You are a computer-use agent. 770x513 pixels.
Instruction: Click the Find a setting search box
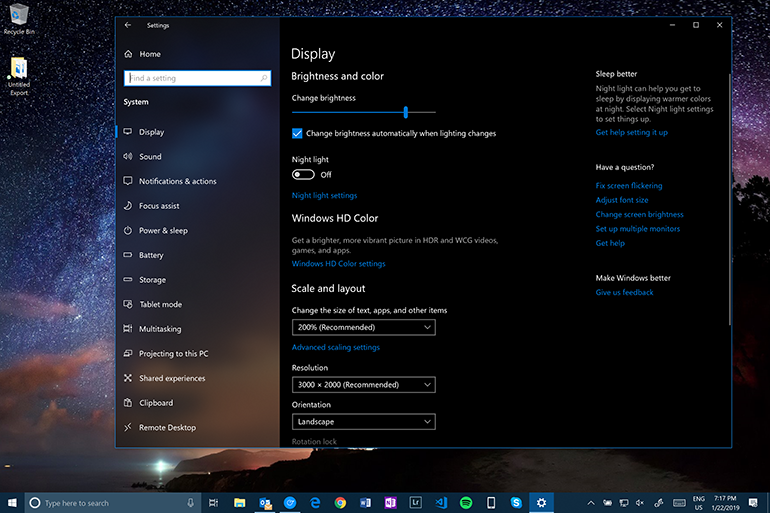(196, 78)
